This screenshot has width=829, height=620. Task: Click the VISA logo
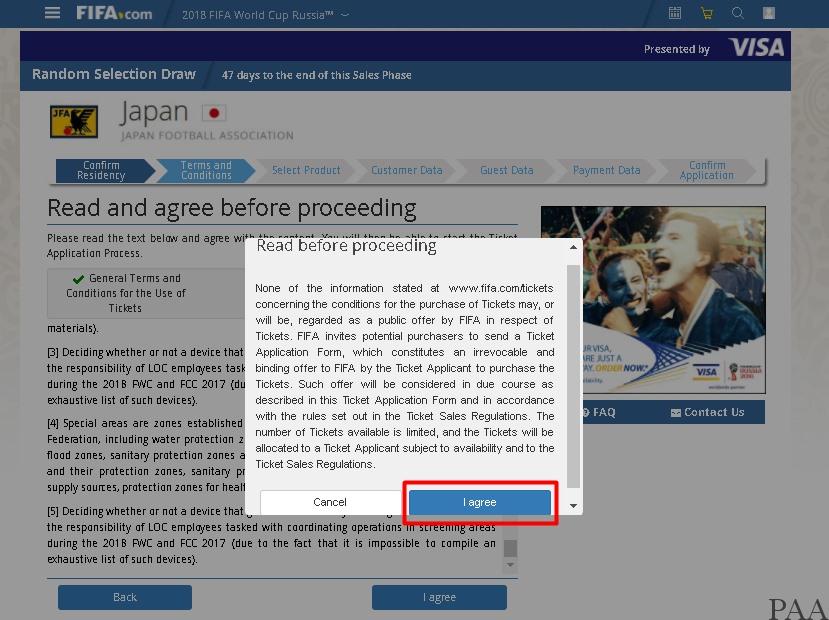tap(756, 48)
